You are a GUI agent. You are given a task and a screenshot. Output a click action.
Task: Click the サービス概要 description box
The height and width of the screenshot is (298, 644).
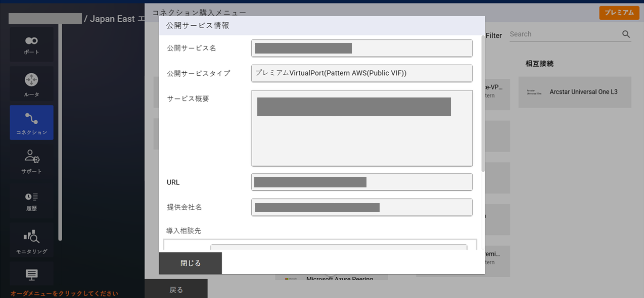[361, 128]
